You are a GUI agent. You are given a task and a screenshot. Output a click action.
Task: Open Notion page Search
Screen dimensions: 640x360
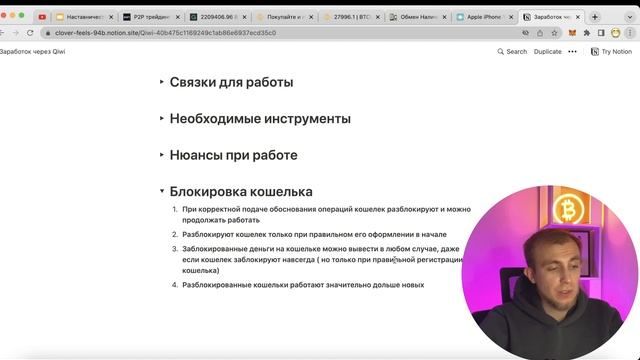pos(512,51)
